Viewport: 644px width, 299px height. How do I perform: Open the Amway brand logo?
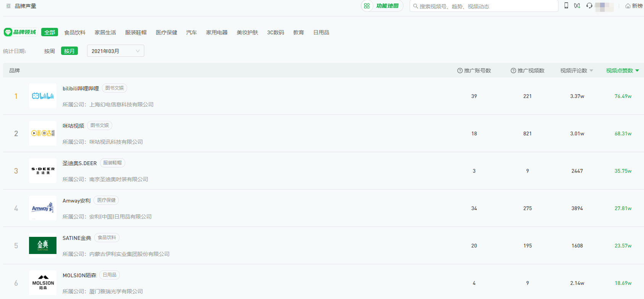(x=43, y=208)
